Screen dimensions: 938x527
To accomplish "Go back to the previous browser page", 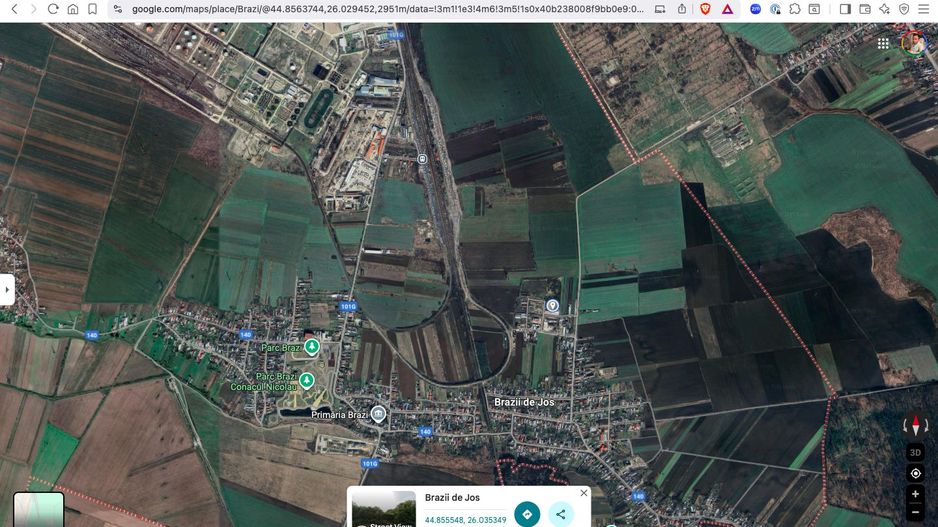I will click(14, 9).
